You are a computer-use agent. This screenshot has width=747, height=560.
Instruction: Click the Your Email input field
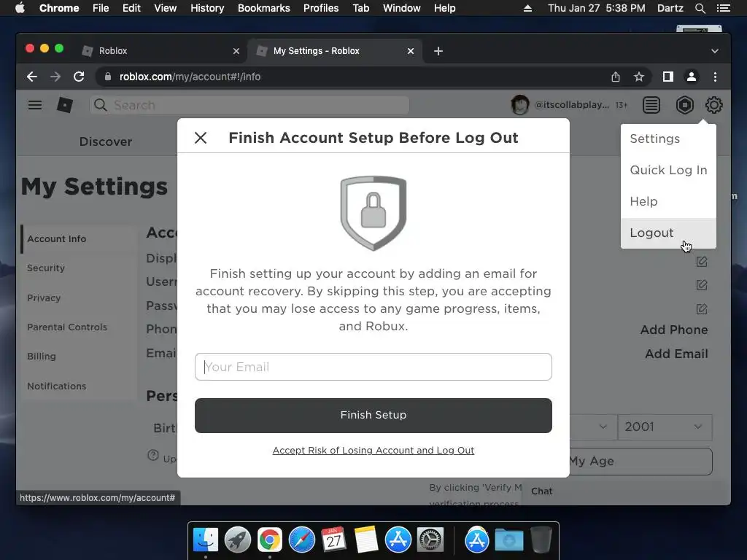click(373, 367)
